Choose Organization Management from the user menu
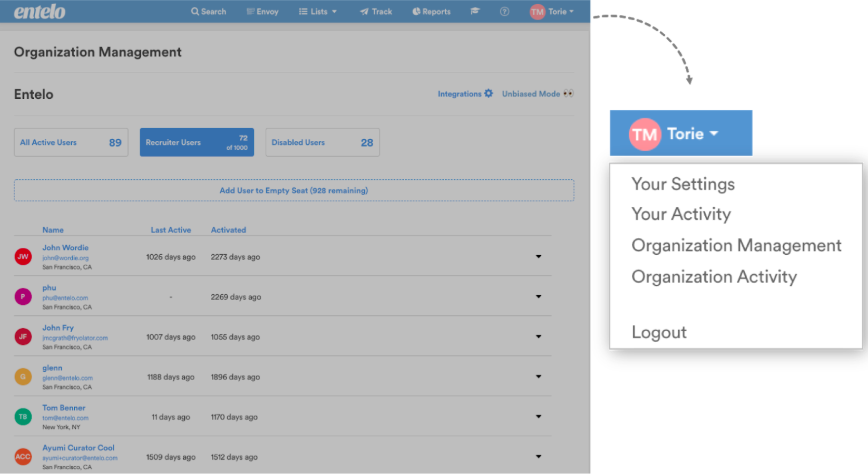 click(x=736, y=245)
